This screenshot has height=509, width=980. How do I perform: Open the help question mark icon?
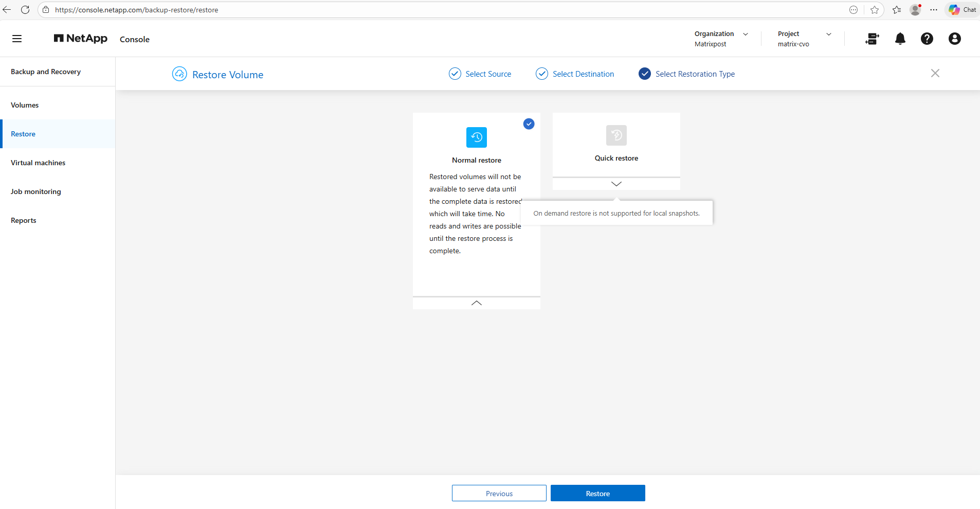(x=927, y=39)
